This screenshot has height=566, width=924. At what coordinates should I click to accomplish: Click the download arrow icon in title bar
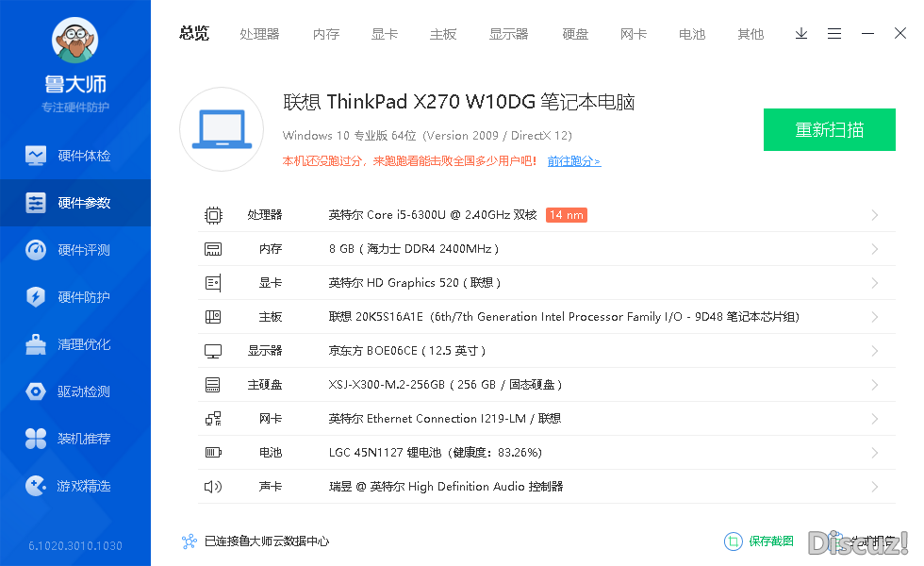[801, 34]
